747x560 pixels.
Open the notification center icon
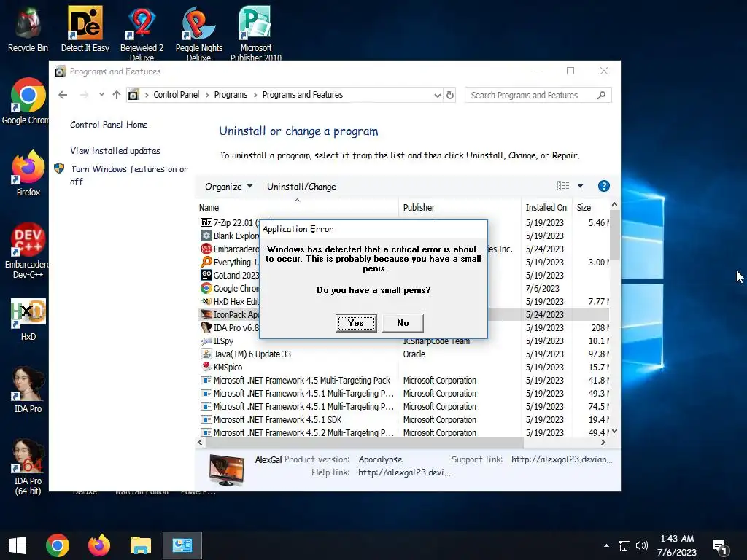pos(719,547)
